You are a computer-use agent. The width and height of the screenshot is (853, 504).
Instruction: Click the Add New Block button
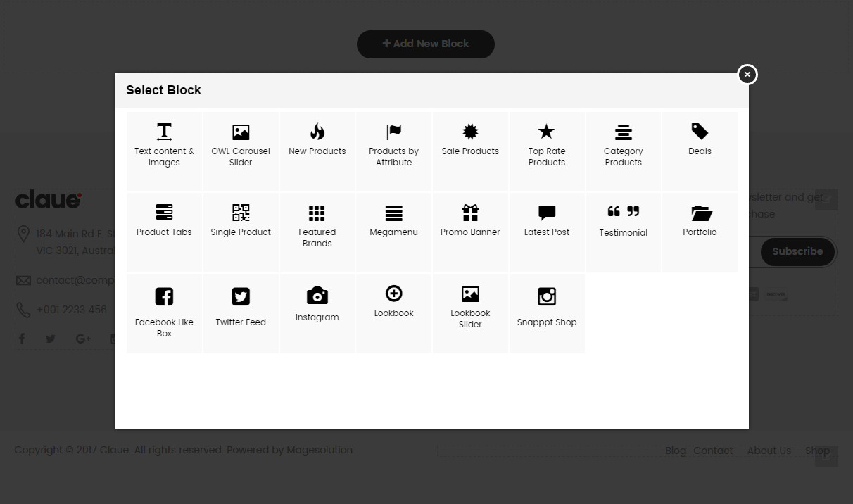pyautogui.click(x=426, y=44)
